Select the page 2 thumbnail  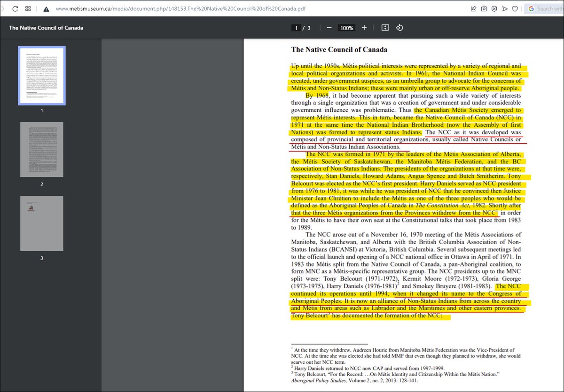42,149
